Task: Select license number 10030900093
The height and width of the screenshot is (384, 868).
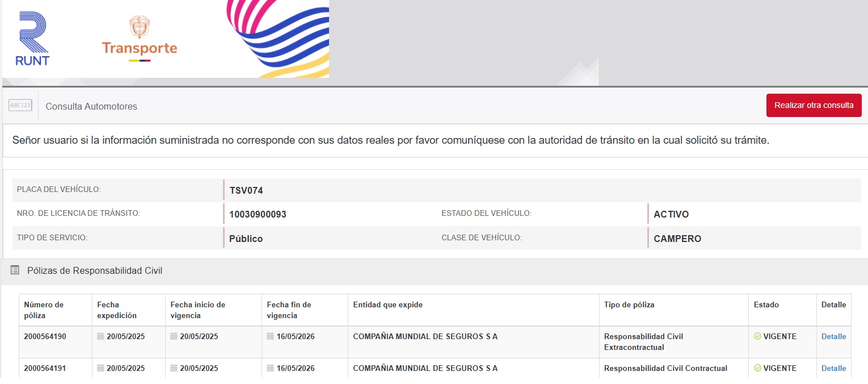Action: [258, 215]
